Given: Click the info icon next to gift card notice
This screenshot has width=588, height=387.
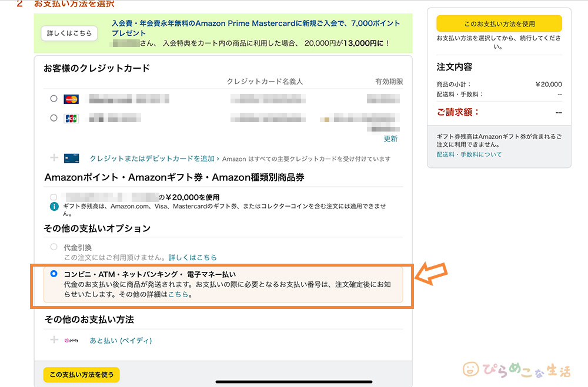Looking at the screenshot, I should click(54, 207).
